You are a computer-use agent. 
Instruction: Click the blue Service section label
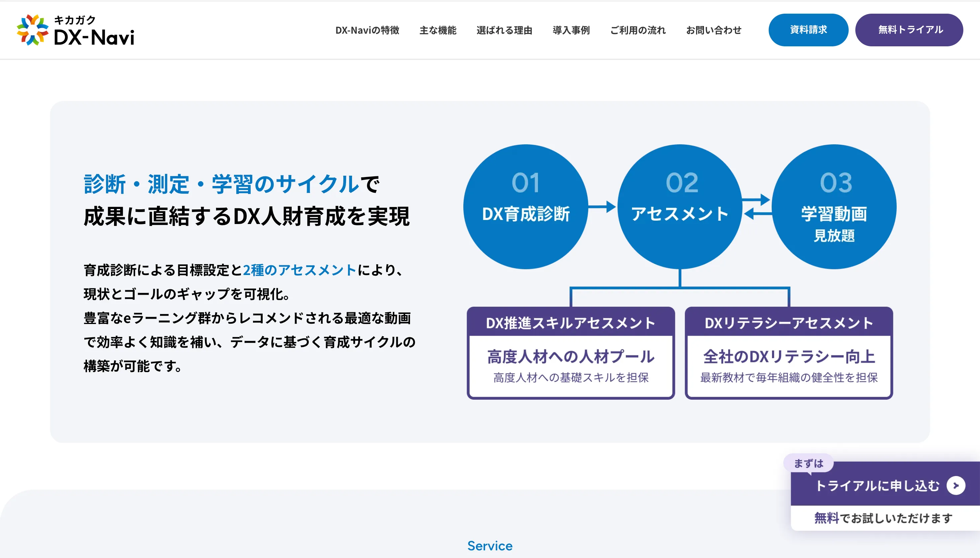click(490, 546)
